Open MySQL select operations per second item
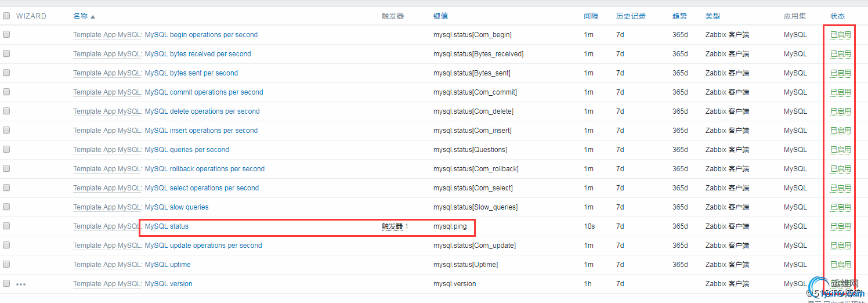 pos(201,188)
